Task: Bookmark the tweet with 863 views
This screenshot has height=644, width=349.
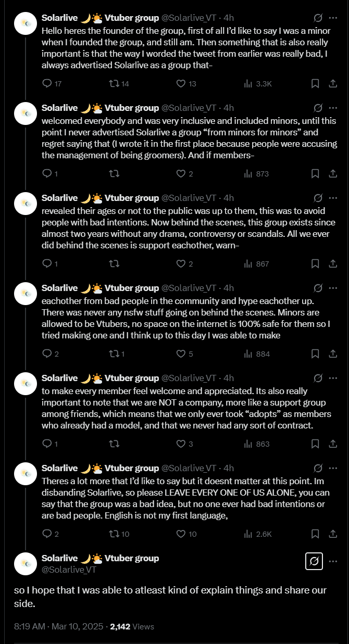Action: [x=315, y=444]
